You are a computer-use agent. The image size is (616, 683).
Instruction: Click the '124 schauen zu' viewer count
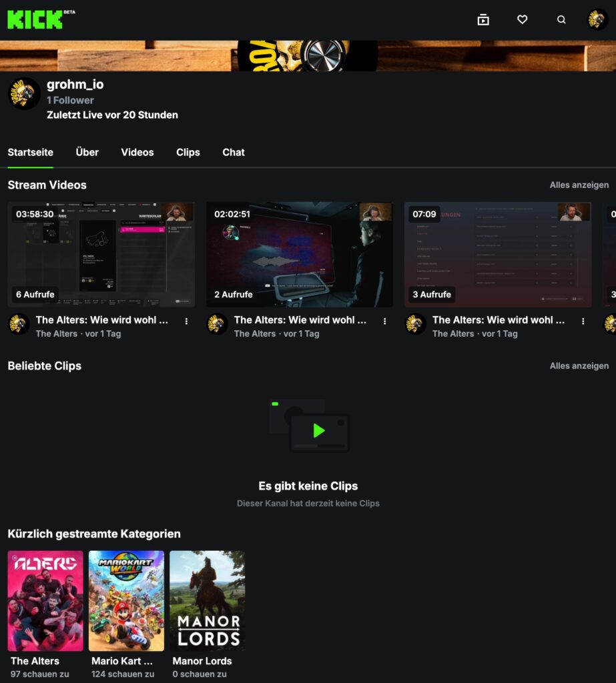coord(123,674)
